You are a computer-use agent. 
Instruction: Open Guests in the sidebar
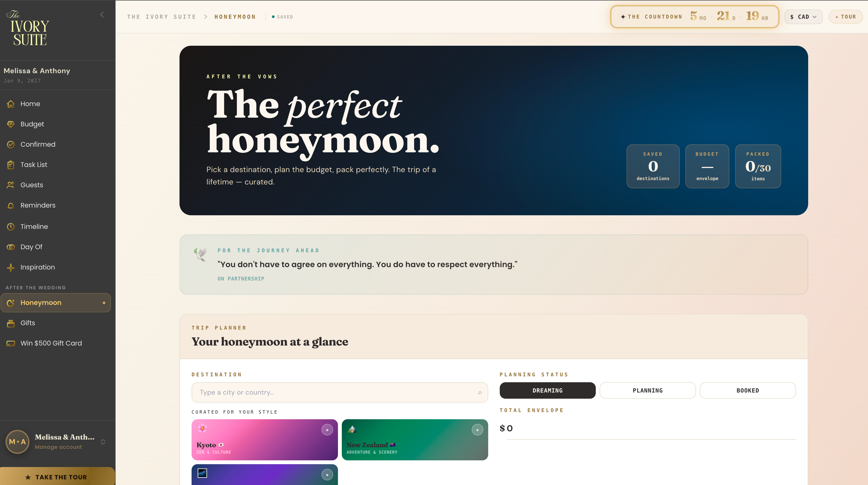[x=55, y=185]
